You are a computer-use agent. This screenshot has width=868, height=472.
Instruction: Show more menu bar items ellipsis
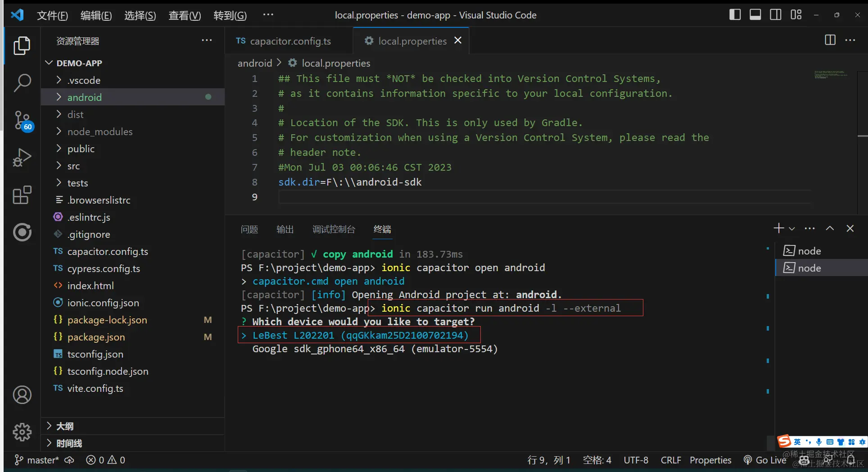coord(268,15)
